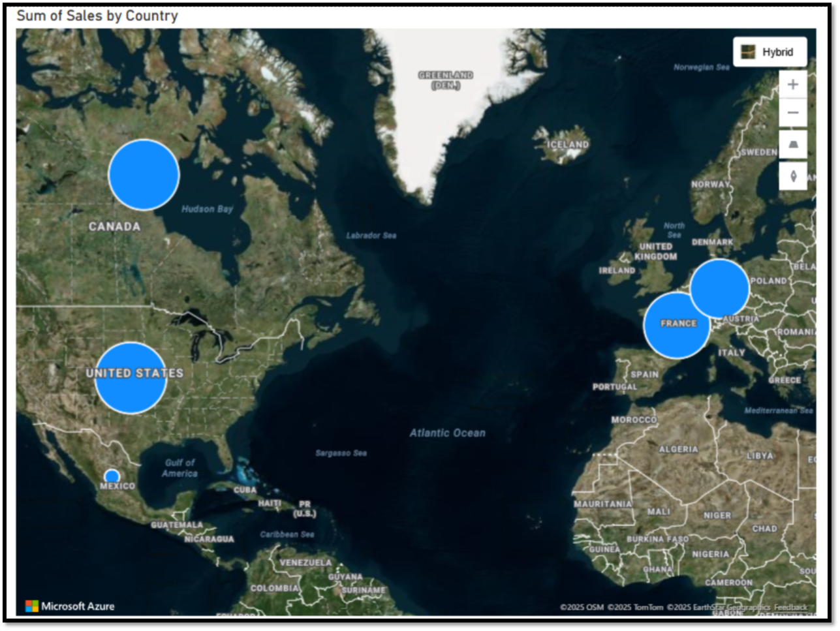
Task: Select the Canada sales bubble
Action: [x=144, y=175]
